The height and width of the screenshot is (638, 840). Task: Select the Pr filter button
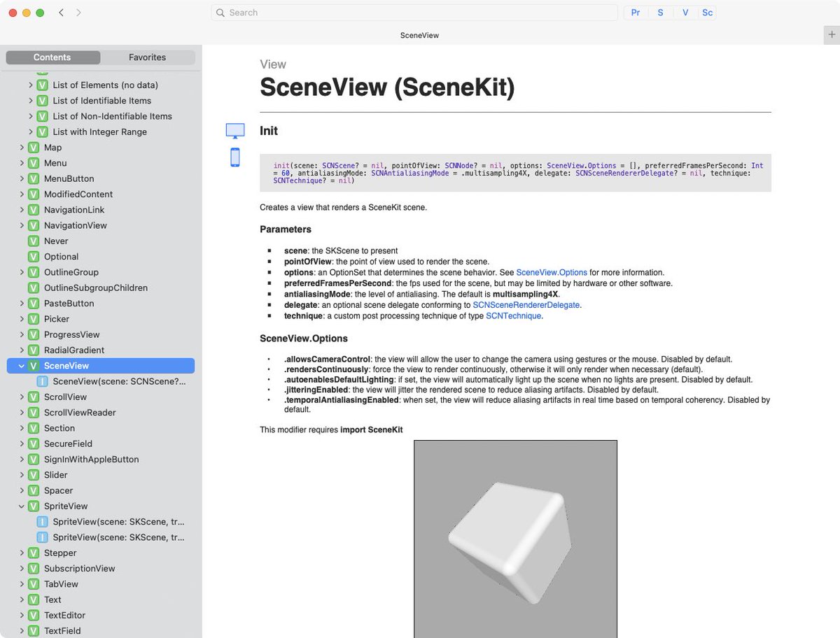[x=636, y=13]
